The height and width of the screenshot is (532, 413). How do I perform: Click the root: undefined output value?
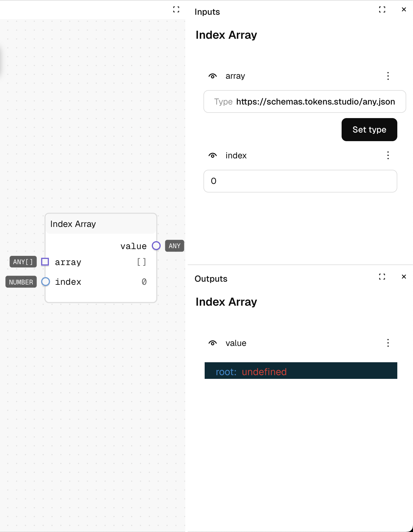[x=301, y=371]
